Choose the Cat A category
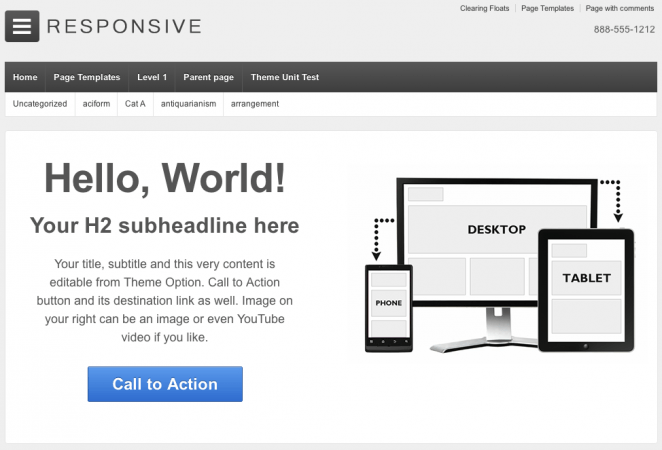The image size is (662, 450). pyautogui.click(x=135, y=104)
